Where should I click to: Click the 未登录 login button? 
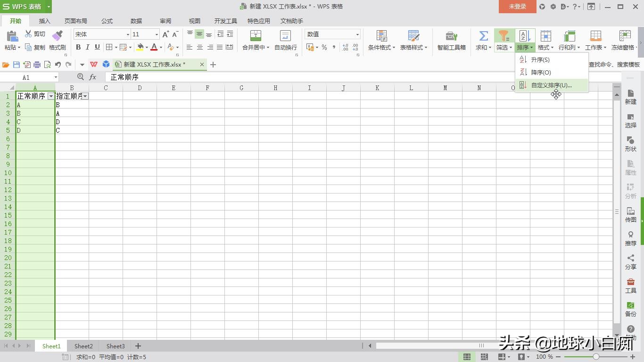click(x=518, y=7)
